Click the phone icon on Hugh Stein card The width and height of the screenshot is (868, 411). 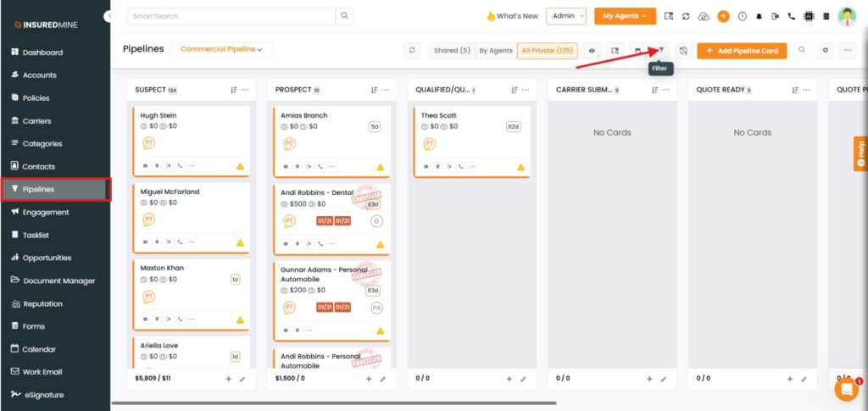click(179, 166)
